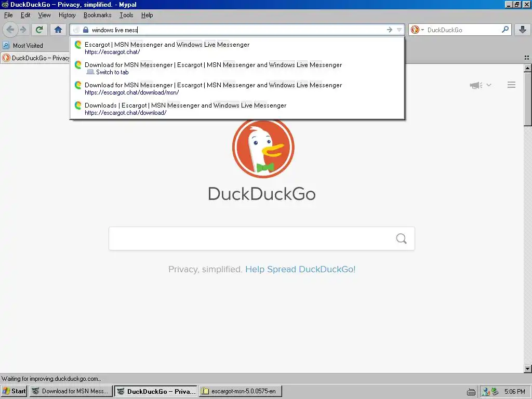This screenshot has width=532, height=399.
Task: Click the magnifier in toolbar search box
Action: click(505, 30)
